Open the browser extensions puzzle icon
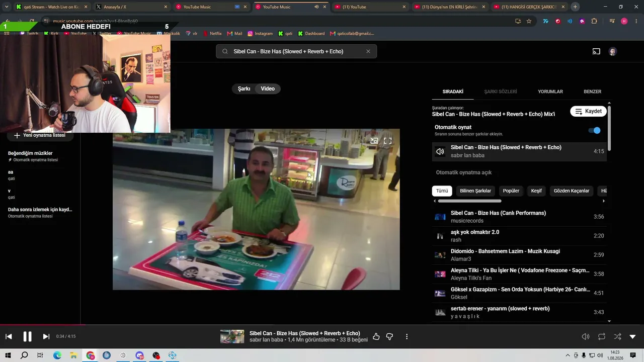 coord(594,21)
